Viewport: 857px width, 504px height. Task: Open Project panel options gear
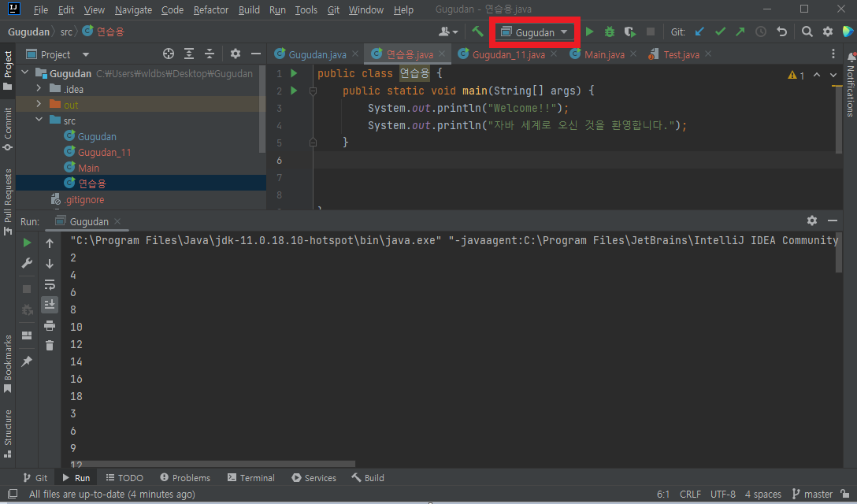(235, 54)
